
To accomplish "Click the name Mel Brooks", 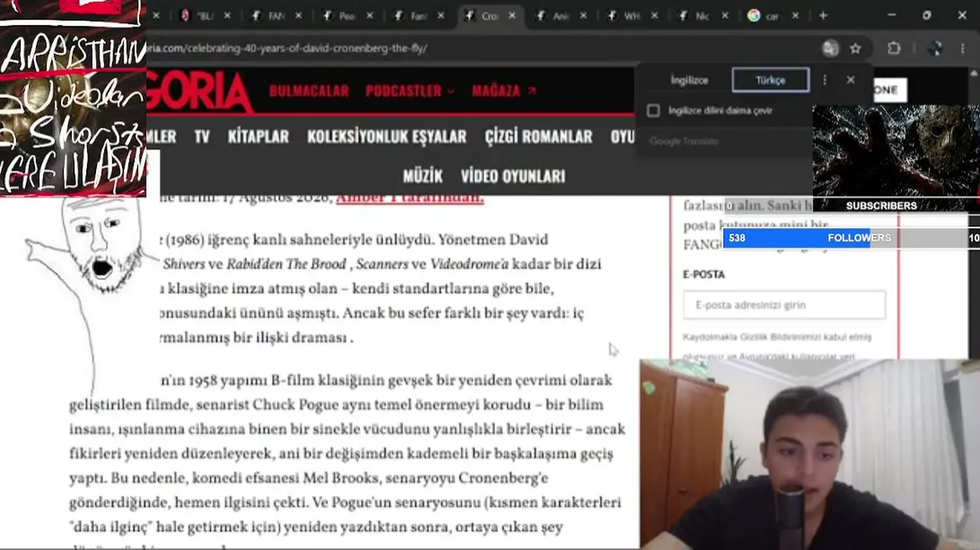I will (x=340, y=478).
